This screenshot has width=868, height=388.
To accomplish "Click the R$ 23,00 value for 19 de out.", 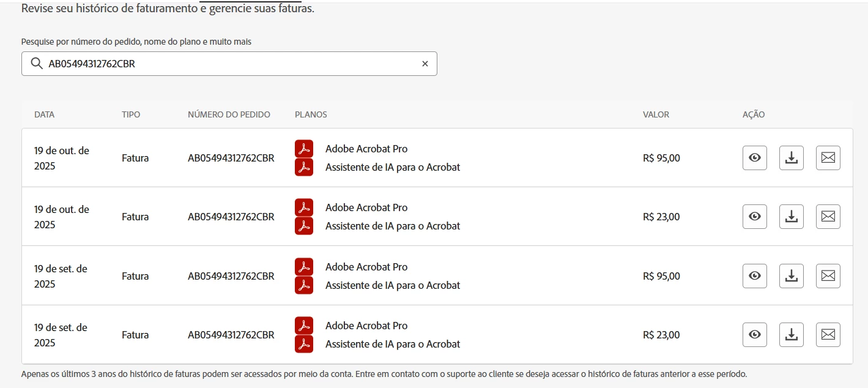I will click(661, 217).
